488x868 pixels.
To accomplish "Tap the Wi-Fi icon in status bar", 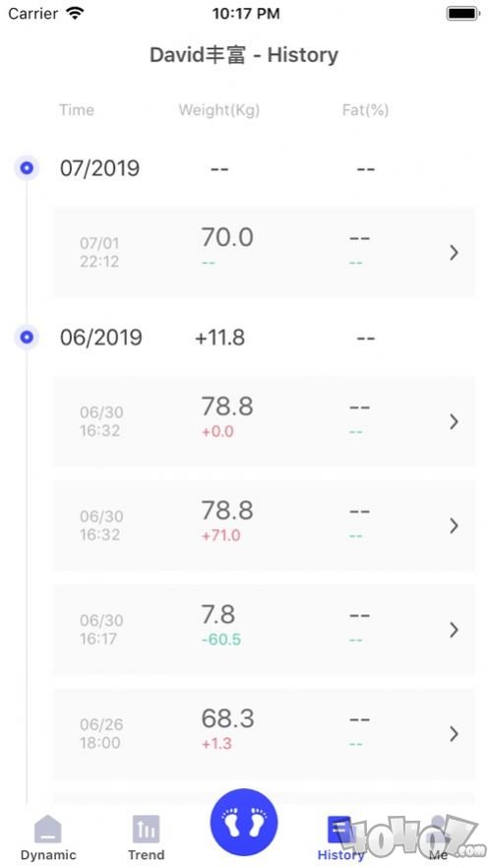I will [x=75, y=13].
